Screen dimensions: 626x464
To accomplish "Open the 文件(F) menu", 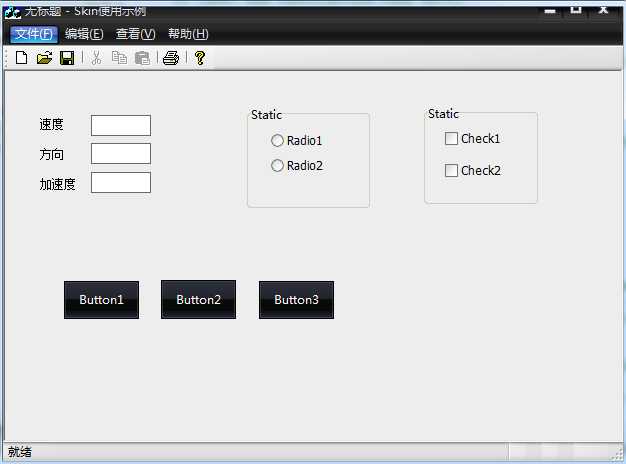I will click(x=34, y=34).
